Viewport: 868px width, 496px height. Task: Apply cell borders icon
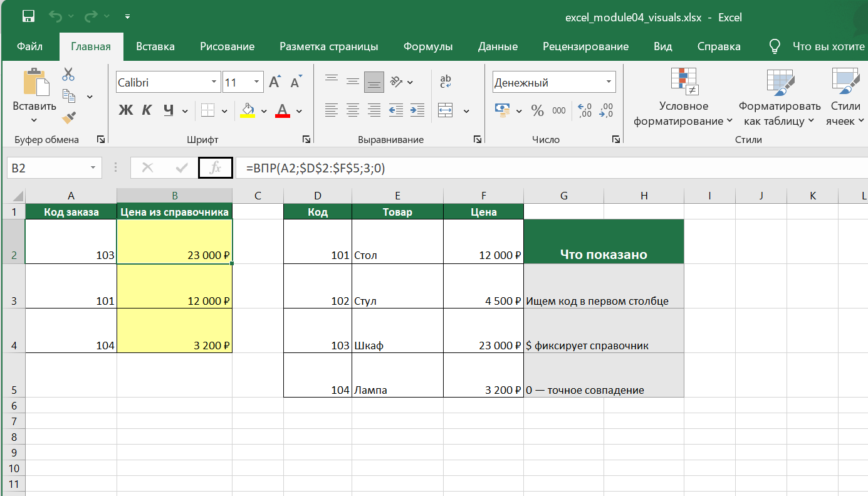[x=208, y=110]
